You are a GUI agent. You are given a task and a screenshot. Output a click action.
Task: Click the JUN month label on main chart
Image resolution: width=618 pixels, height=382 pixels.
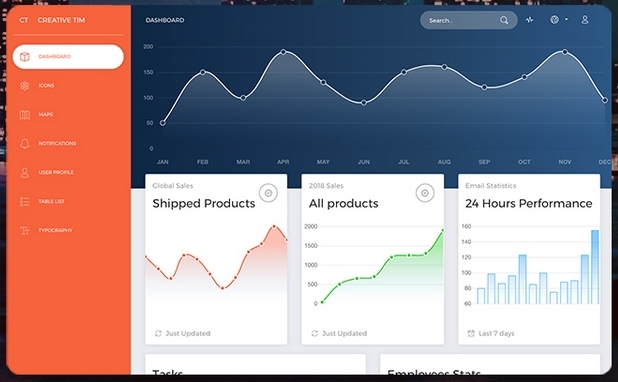[x=363, y=162]
